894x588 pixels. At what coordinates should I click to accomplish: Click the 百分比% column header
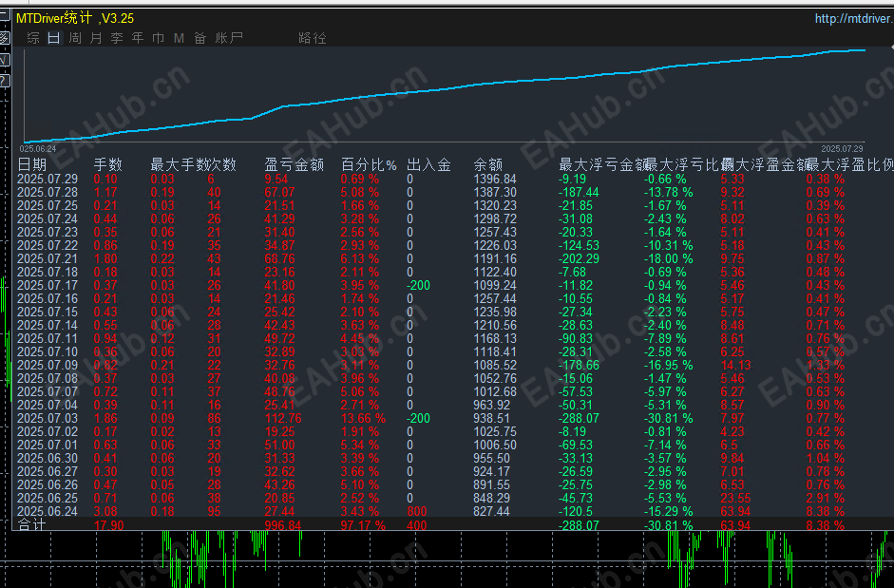click(x=369, y=165)
